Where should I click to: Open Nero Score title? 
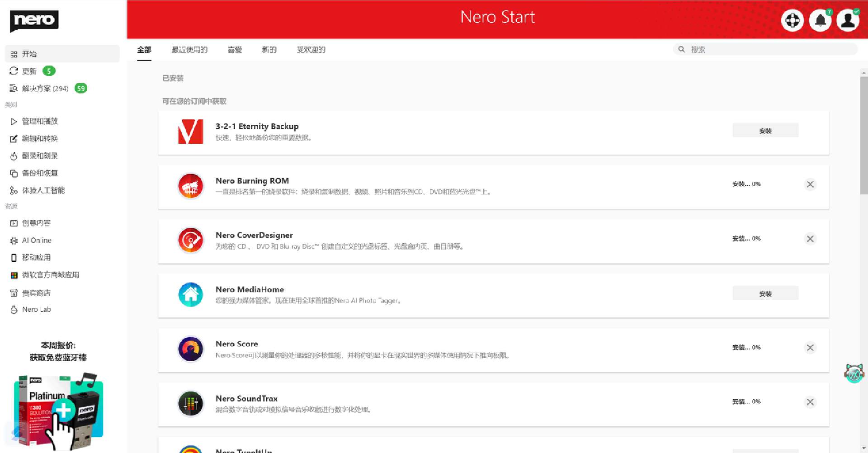[237, 344]
